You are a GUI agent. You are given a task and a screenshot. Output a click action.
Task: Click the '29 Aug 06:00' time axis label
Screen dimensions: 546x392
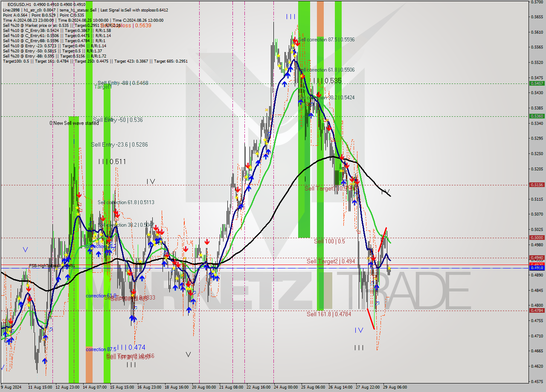pyautogui.click(x=395, y=387)
